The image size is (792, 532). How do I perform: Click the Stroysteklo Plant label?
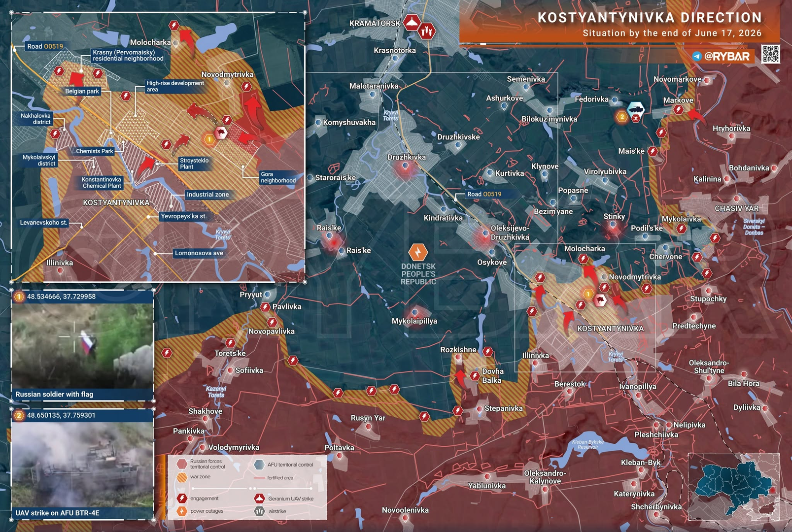coord(194,164)
